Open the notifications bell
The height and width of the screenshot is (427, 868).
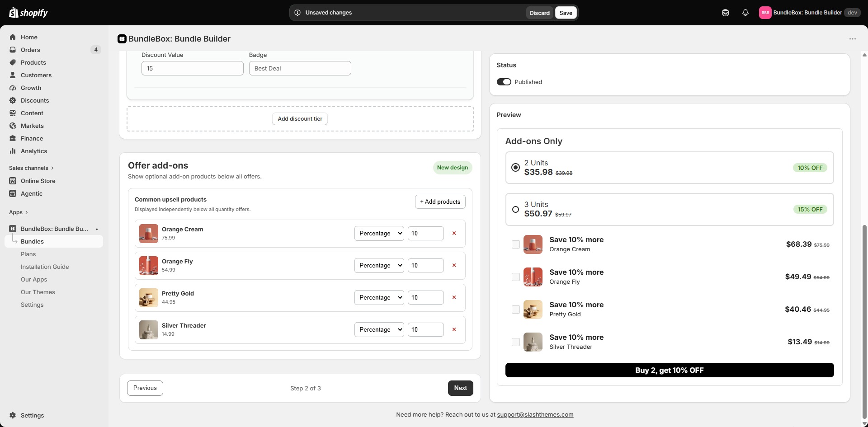[x=745, y=13]
